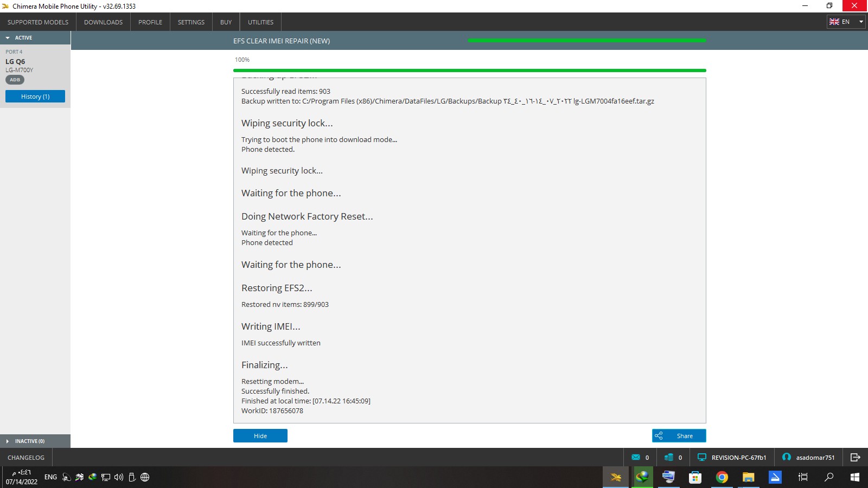Click the WorkID: 187656078 line

pos(272,411)
